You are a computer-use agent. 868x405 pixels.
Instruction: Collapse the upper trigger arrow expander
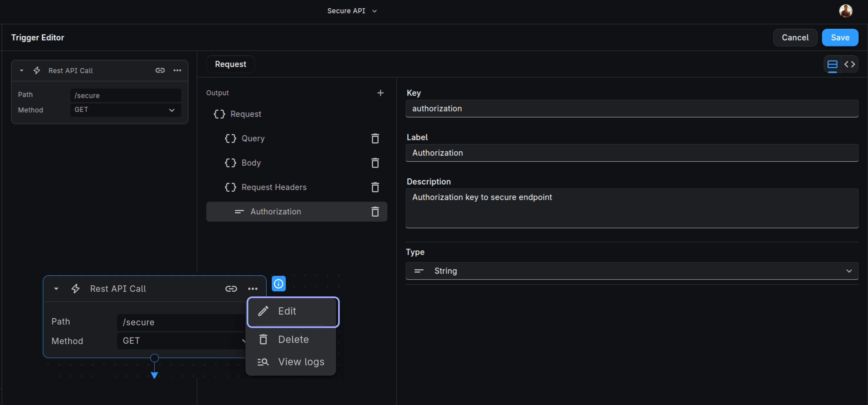tap(21, 70)
